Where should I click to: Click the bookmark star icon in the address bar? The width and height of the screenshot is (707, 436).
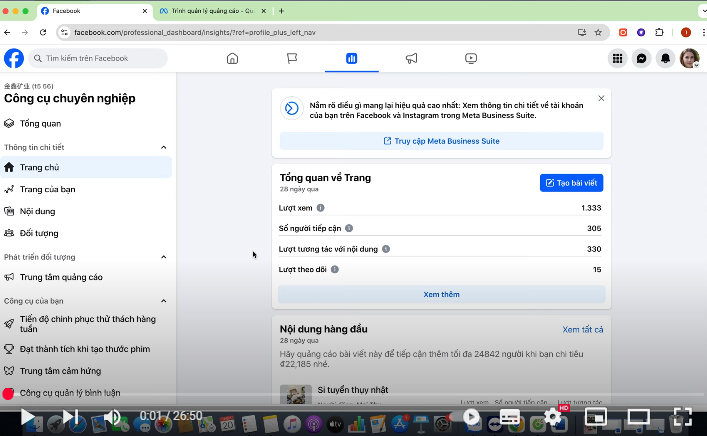pos(598,32)
